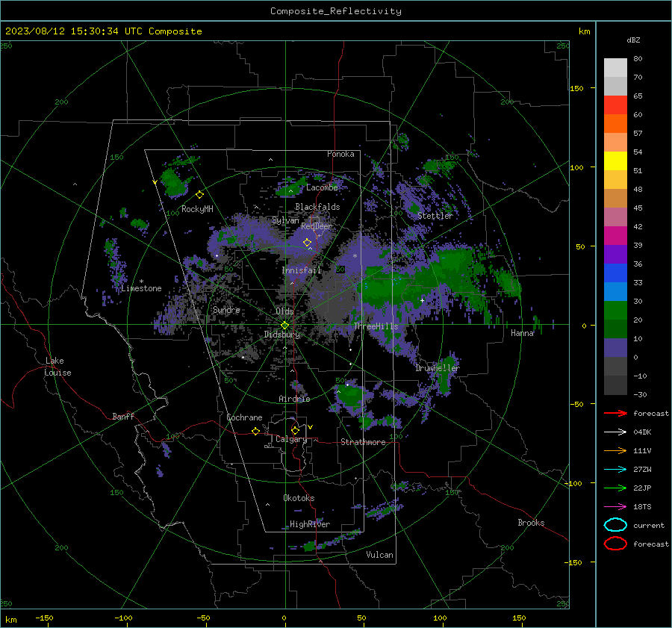Click the cyan 27ZW arrow legend icon
Viewport: 672px width, 628px height.
(x=615, y=470)
